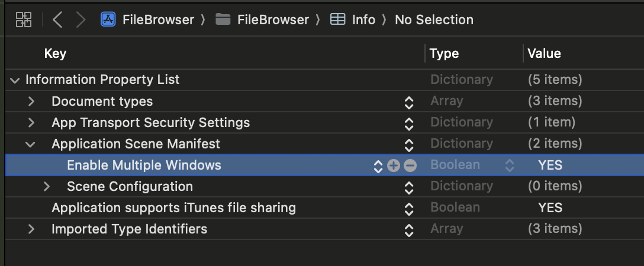The image size is (644, 266).
Task: Select No Selection in the breadcrumb bar
Action: coord(434,20)
